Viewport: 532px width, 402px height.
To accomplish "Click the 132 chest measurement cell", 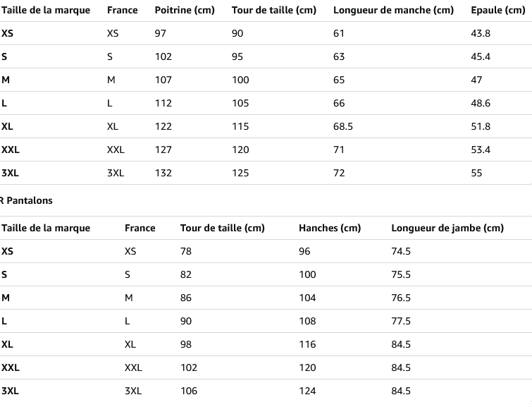I will click(163, 173).
